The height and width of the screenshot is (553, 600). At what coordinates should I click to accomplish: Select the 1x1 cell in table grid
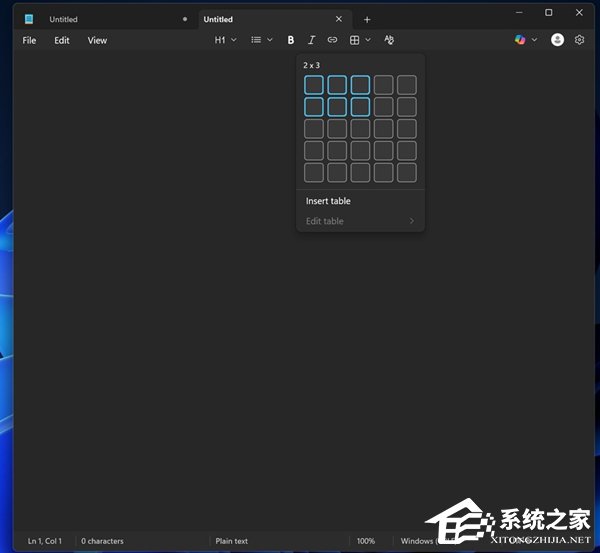pos(314,85)
